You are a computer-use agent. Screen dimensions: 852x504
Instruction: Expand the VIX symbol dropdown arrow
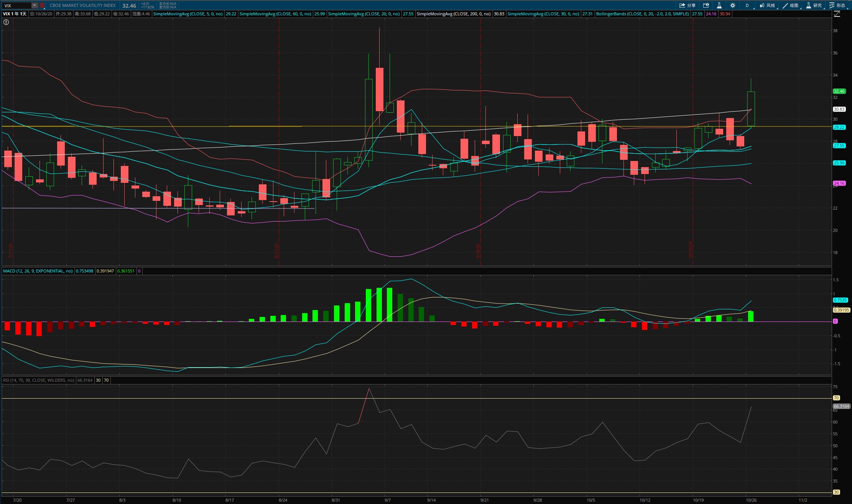point(35,5)
